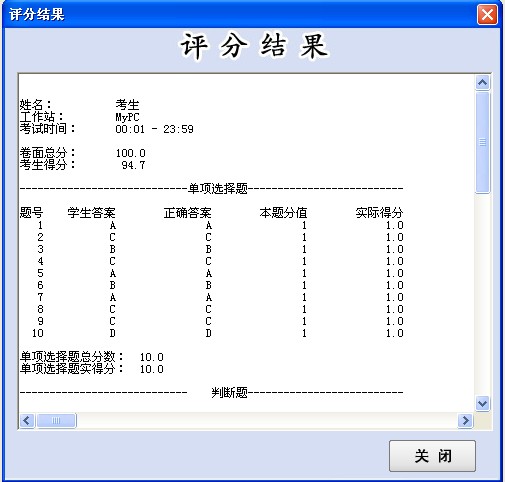Click the vertical scrollbar down arrow
The width and height of the screenshot is (505, 482).
(x=482, y=404)
